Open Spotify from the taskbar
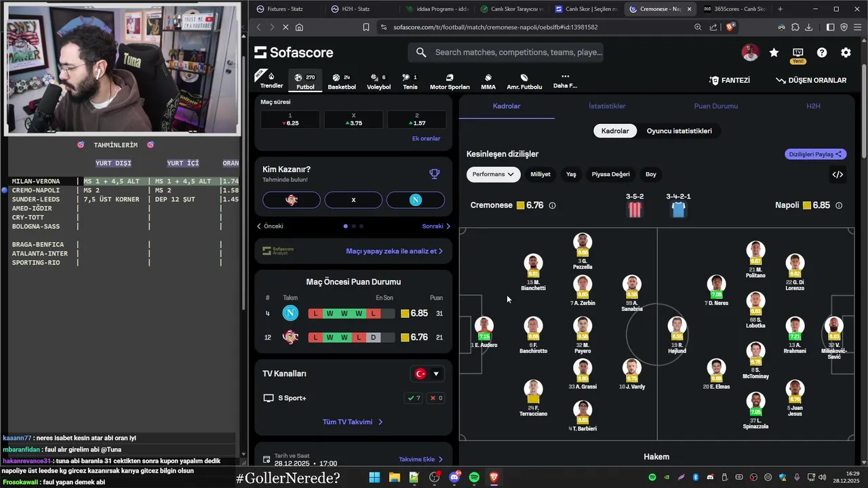 (x=474, y=477)
